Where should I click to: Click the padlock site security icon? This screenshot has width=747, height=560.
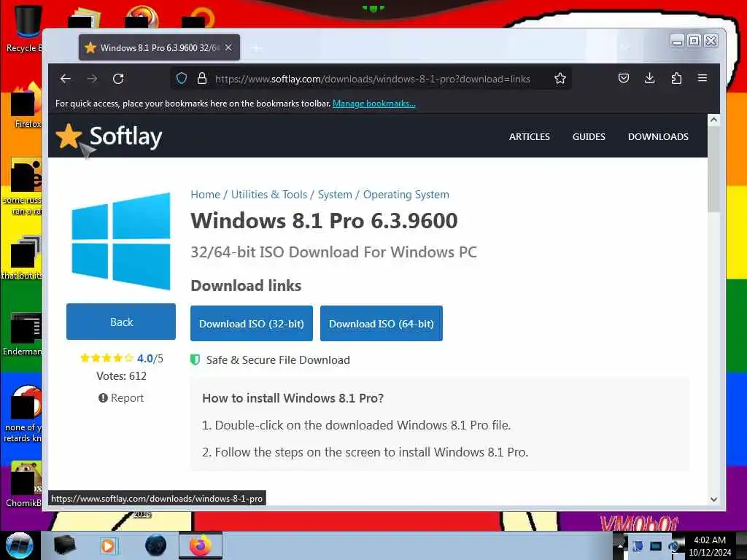point(202,79)
